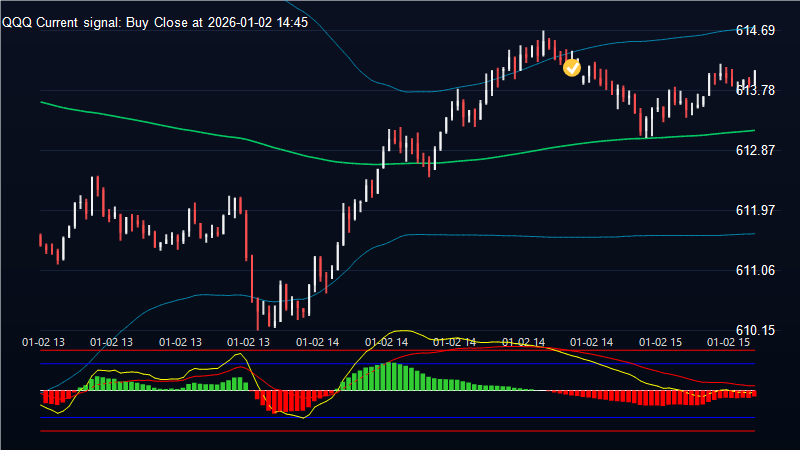Select the 614.69 price axis label
The width and height of the screenshot is (800, 450).
point(755,31)
